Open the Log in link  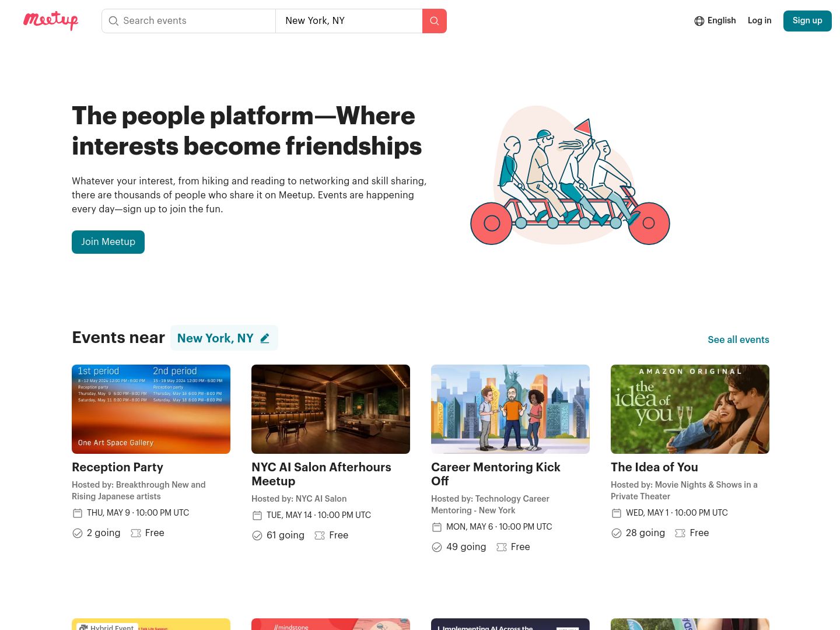click(x=759, y=20)
